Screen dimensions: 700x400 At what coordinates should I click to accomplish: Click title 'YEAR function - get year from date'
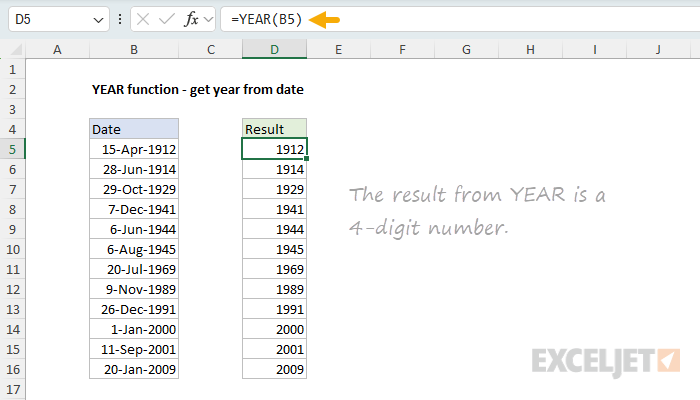[x=198, y=90]
